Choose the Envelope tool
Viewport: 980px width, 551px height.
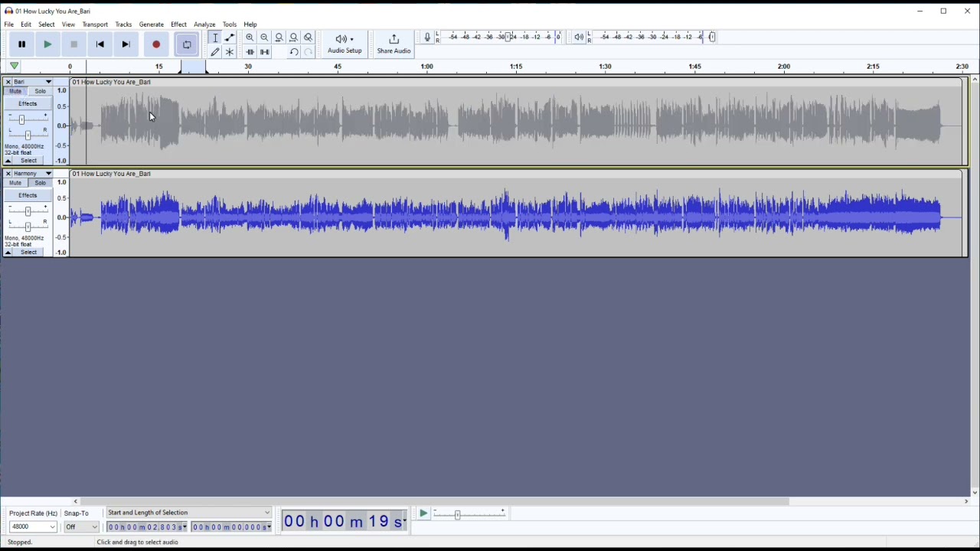tap(230, 37)
